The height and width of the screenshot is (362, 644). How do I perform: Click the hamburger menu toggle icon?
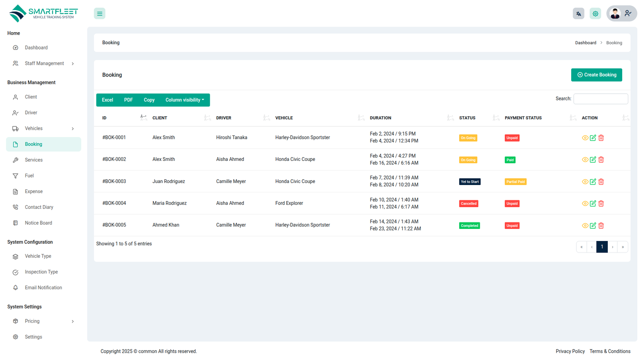coord(99,14)
